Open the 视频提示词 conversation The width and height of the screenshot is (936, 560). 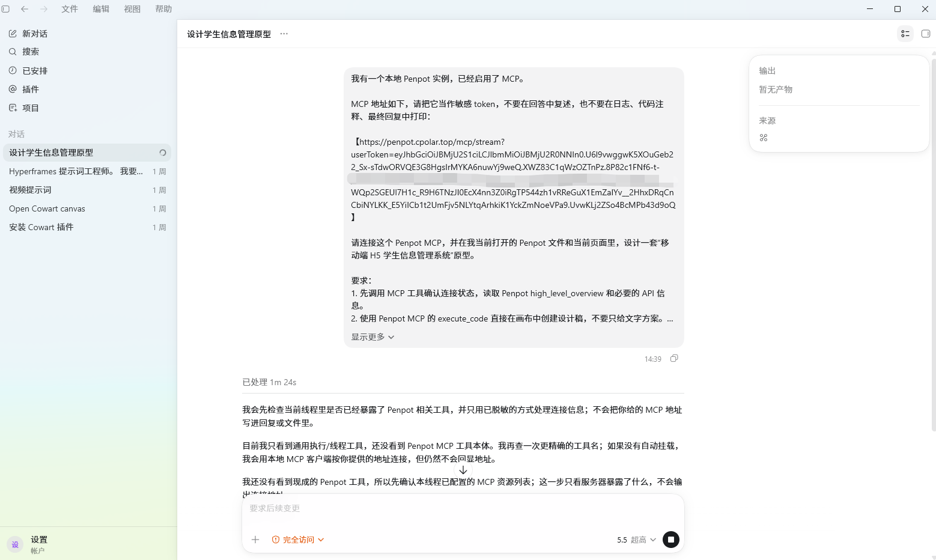[87, 190]
